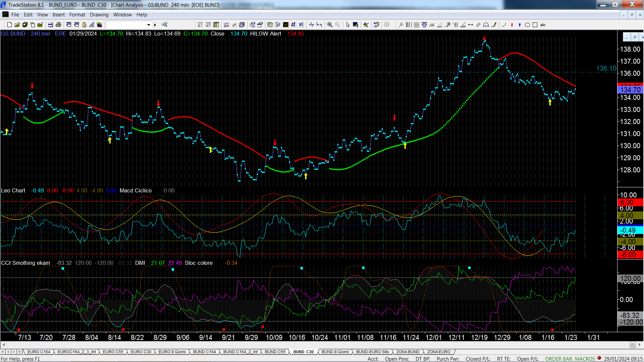The height and width of the screenshot is (362, 644).
Task: Click the Open folder icon
Action: [x=17, y=25]
